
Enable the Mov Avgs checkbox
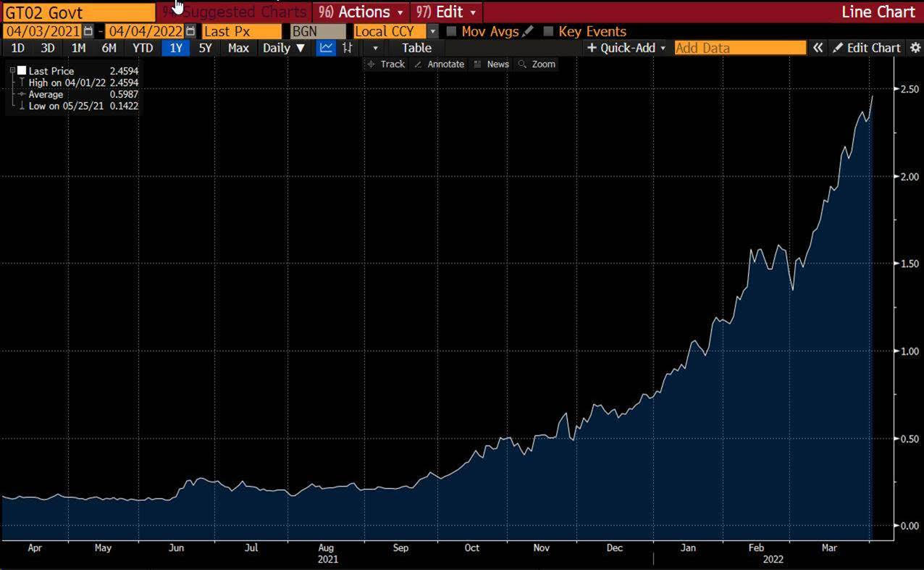click(452, 31)
